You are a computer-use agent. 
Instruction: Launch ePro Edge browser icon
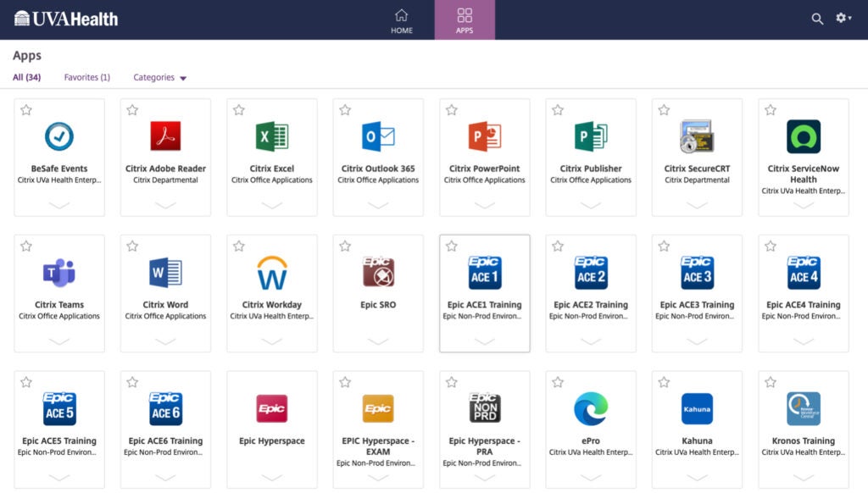tap(591, 408)
